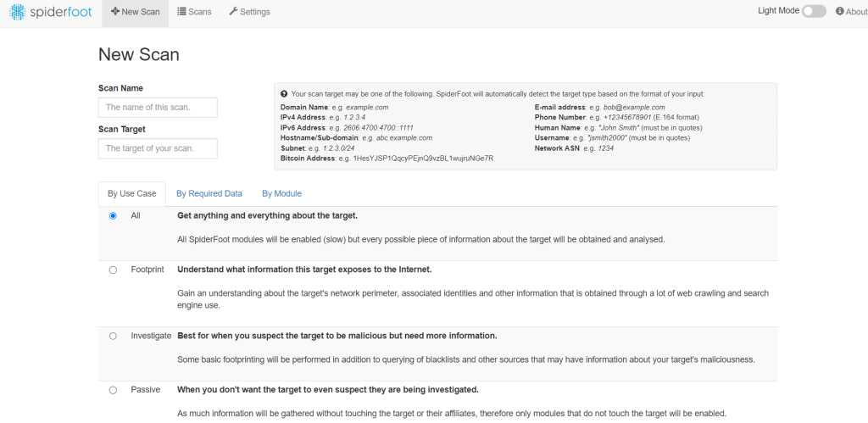Select the Footprint radio button
868x423 pixels.
[113, 270]
